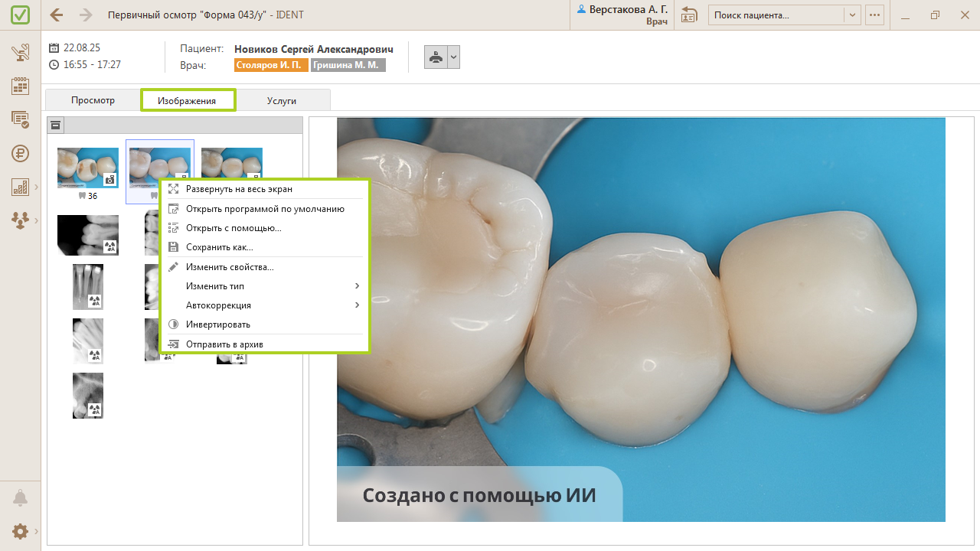The height and width of the screenshot is (551, 980).
Task: Click the back arrow navigation button
Action: coord(57,15)
